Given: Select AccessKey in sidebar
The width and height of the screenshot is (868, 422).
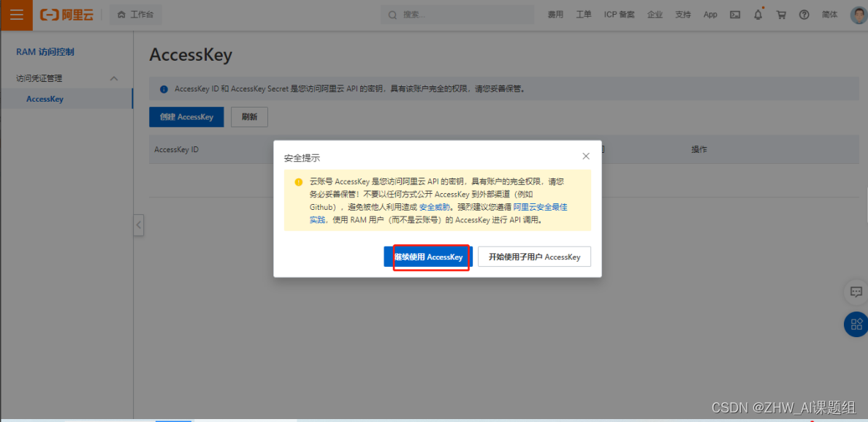Looking at the screenshot, I should coord(45,99).
